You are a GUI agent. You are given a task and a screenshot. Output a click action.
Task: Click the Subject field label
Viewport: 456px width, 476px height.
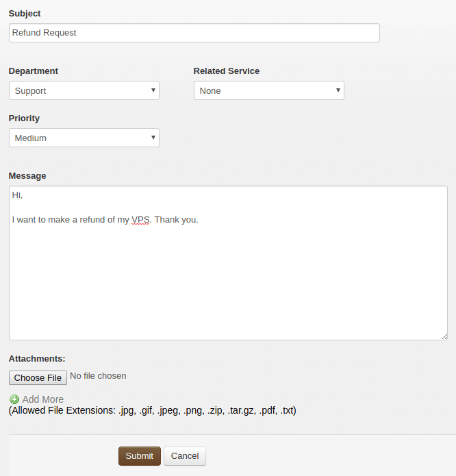25,14
